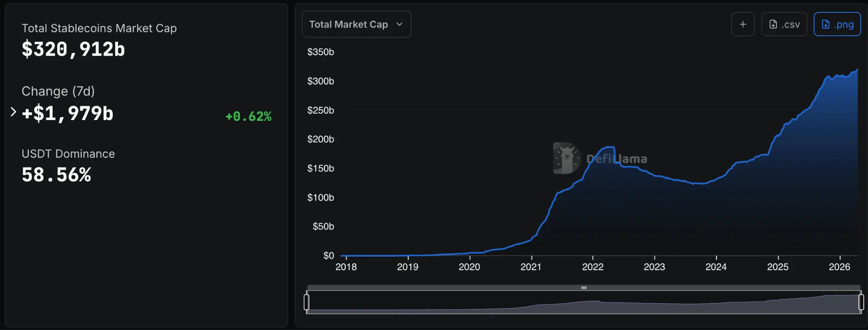Click the DefiLlama llama watermark logo

click(566, 158)
